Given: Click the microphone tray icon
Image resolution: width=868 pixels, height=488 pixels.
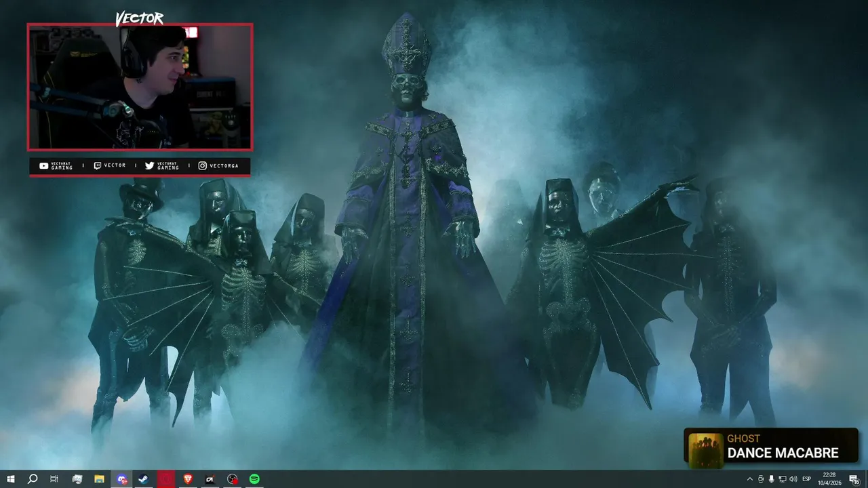Looking at the screenshot, I should click(x=771, y=479).
